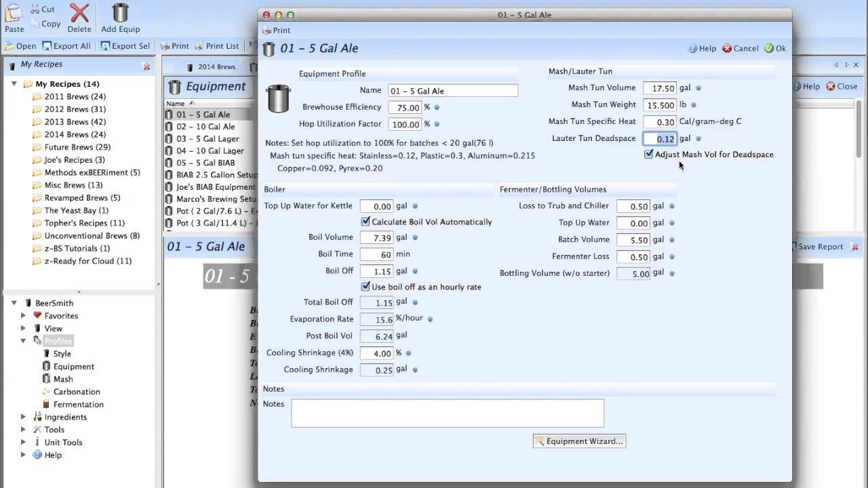868x488 pixels.
Task: Click Export Sel in the toolbar
Action: pos(125,46)
